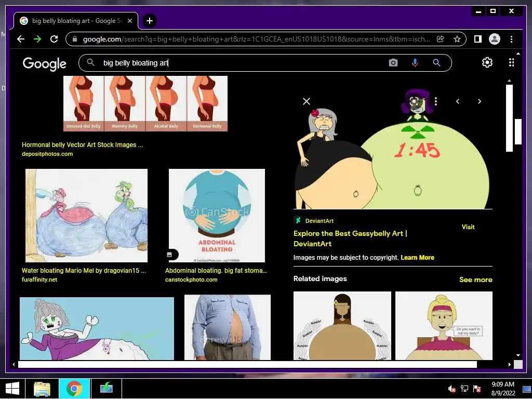Search by image with camera icon
This screenshot has width=532, height=399.
[393, 63]
